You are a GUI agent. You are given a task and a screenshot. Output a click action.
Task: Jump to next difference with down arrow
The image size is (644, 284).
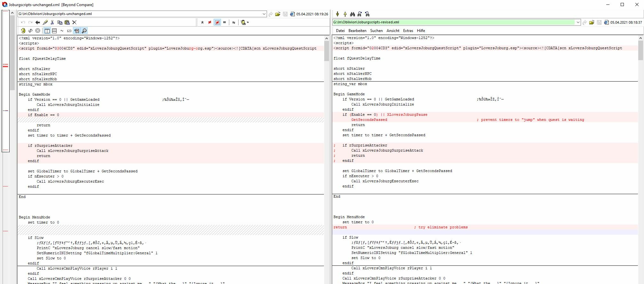point(337,14)
